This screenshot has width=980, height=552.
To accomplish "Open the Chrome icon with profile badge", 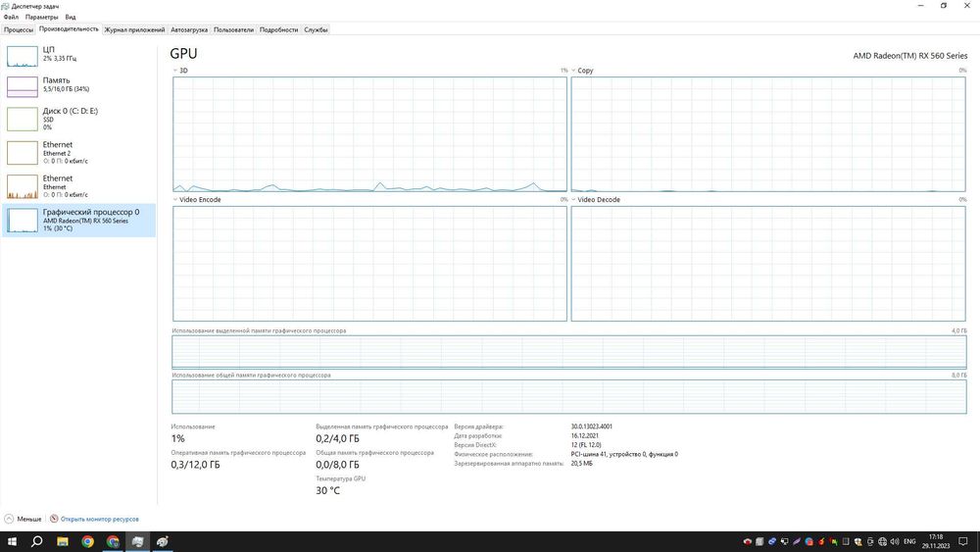I will point(113,541).
